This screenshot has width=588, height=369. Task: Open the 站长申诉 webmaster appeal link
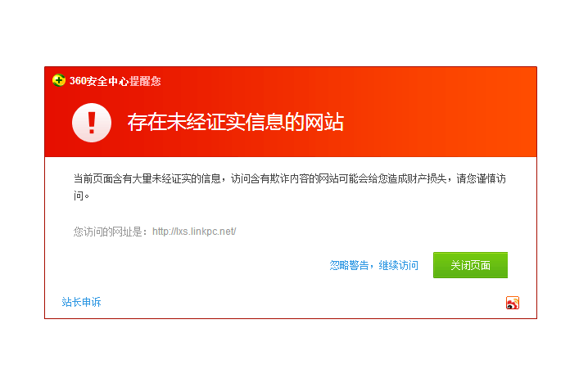(x=81, y=302)
